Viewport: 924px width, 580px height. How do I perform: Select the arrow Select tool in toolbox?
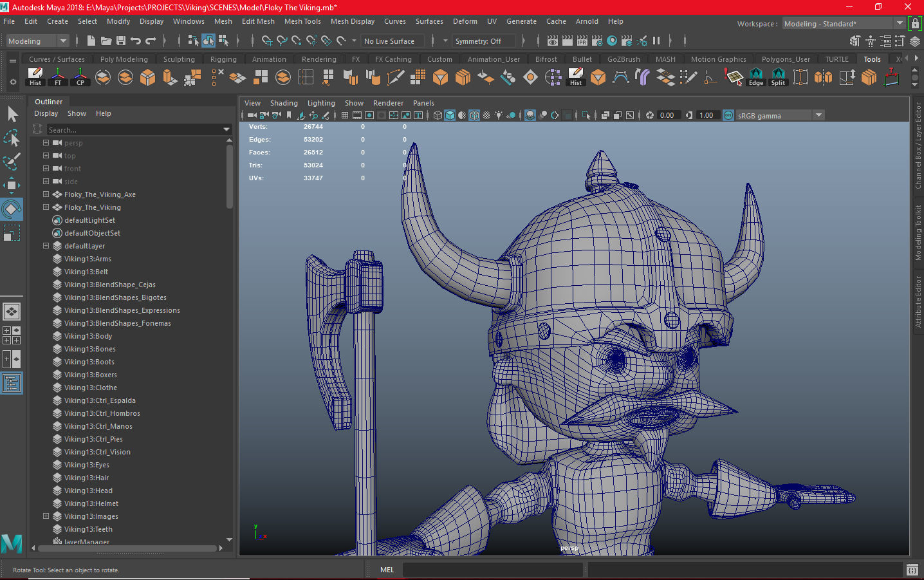12,115
